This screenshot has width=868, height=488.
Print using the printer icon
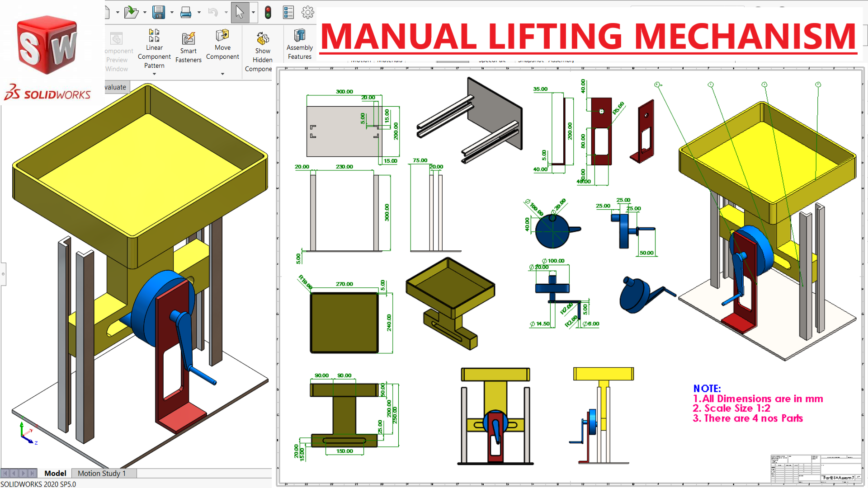[186, 13]
